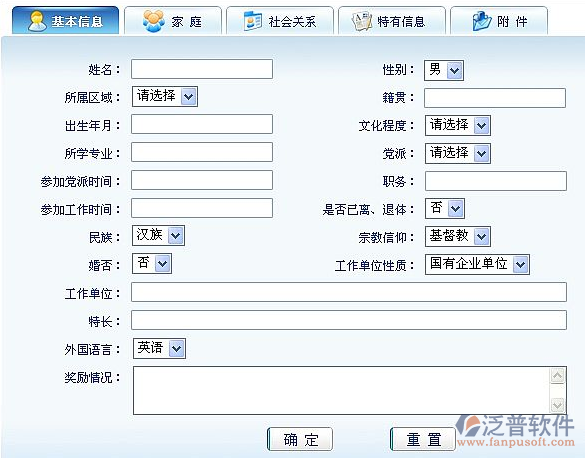Click the newspaper icon on 特有信息 tab
585x458 pixels.
coord(362,21)
